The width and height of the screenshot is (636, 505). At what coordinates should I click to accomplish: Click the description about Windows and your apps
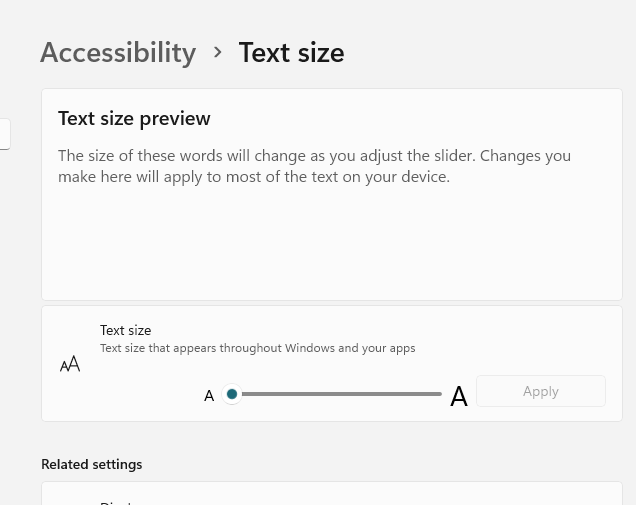click(x=258, y=348)
